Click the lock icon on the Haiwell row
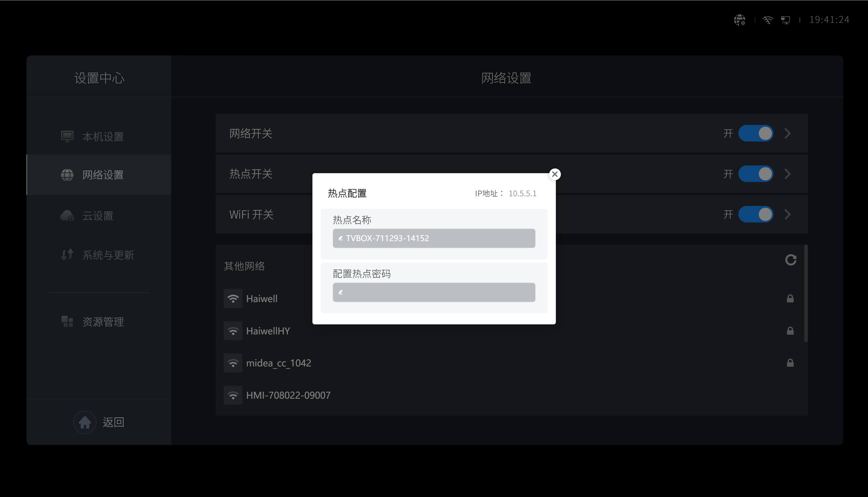The width and height of the screenshot is (868, 497). [790, 298]
